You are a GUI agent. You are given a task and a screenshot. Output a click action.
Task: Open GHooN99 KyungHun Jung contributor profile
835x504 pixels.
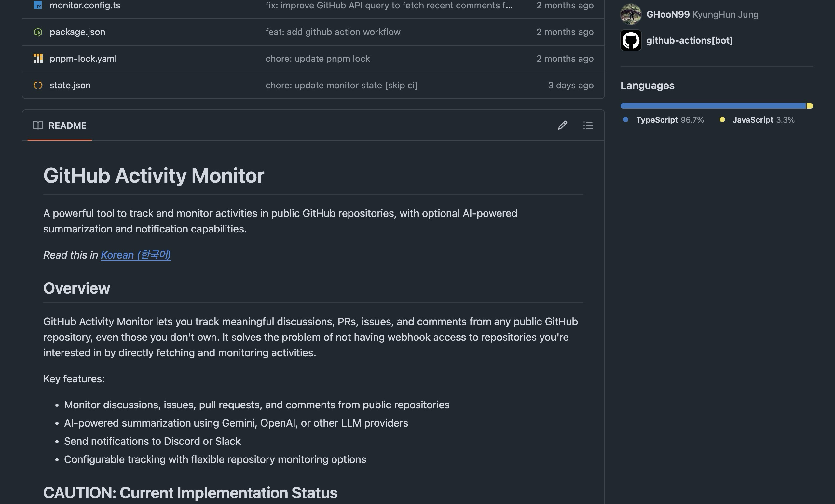coord(668,14)
